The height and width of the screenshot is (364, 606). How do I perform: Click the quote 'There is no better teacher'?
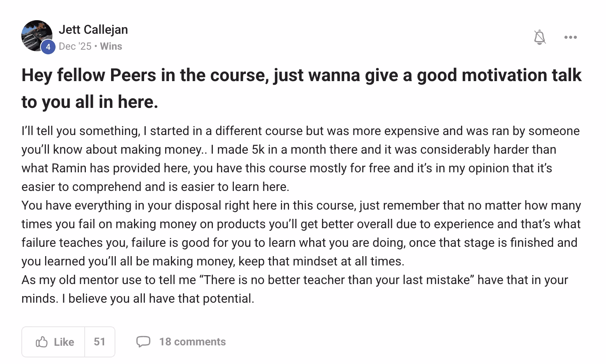(336, 280)
